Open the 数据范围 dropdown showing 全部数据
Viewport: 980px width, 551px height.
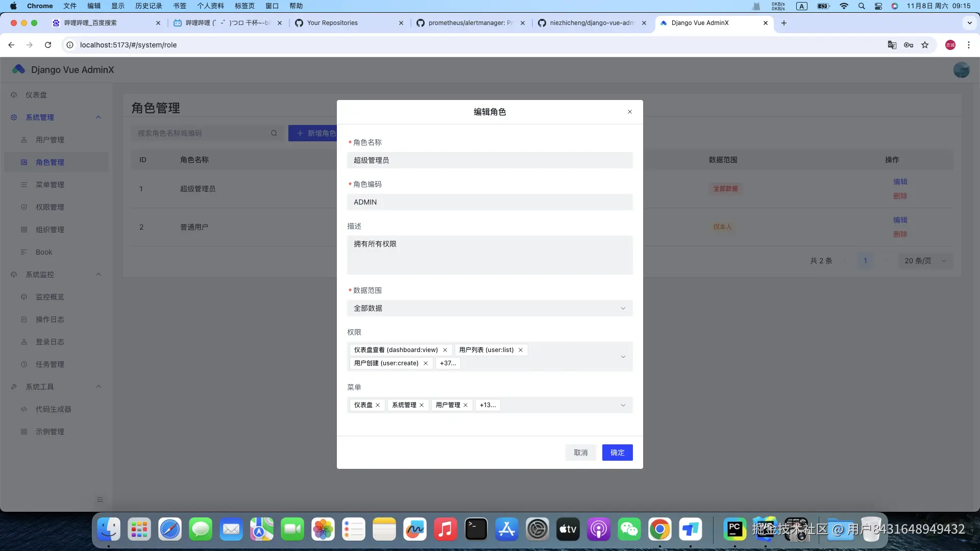489,308
